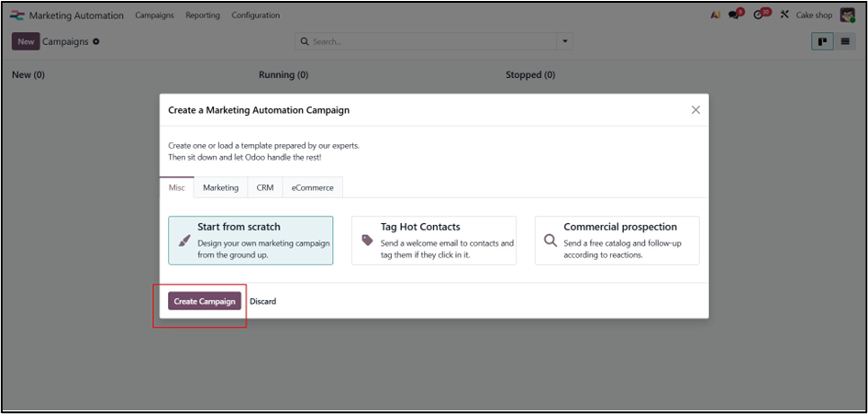This screenshot has height=414, width=868.
Task: Open the Campaigns gear settings menu
Action: point(96,41)
